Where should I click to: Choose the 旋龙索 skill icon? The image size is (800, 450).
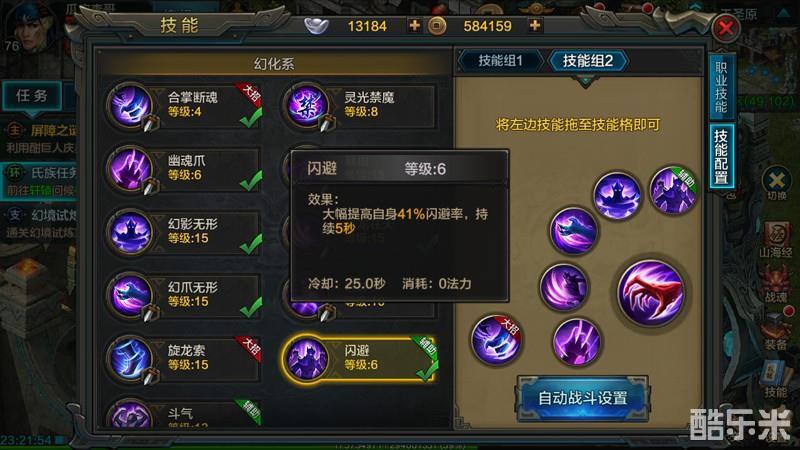pyautogui.click(x=130, y=359)
